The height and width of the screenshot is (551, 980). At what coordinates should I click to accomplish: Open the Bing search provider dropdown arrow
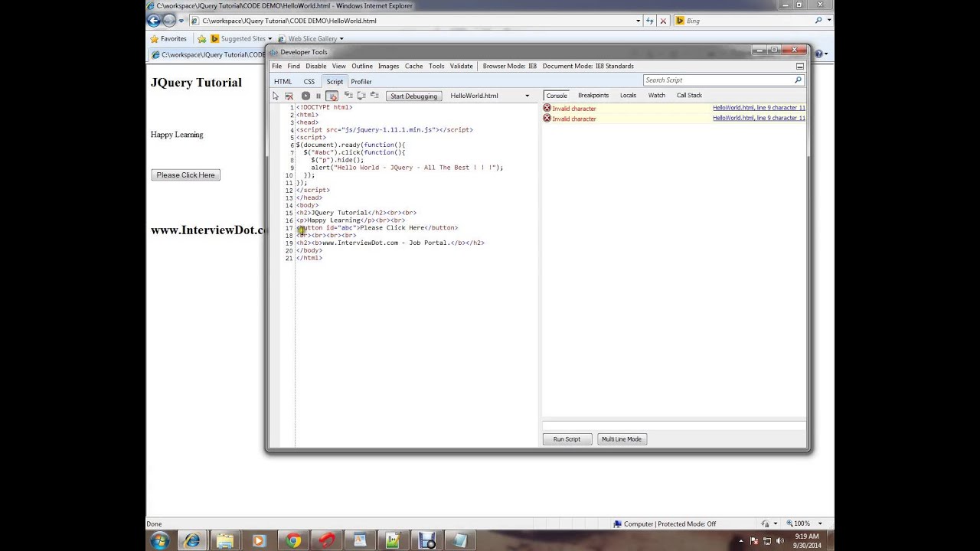[x=829, y=21]
